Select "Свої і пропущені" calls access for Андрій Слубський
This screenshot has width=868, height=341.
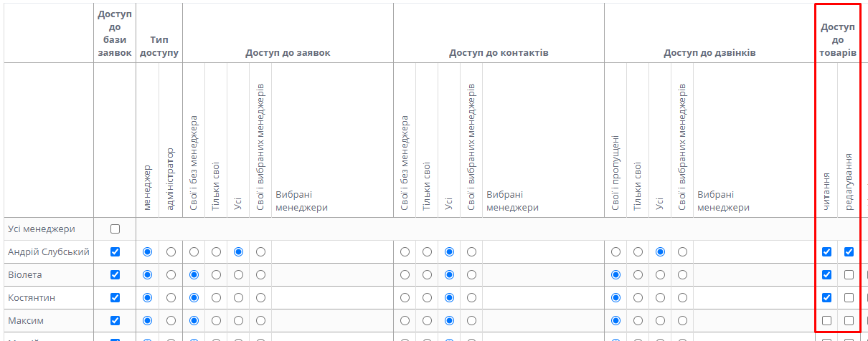pos(615,252)
